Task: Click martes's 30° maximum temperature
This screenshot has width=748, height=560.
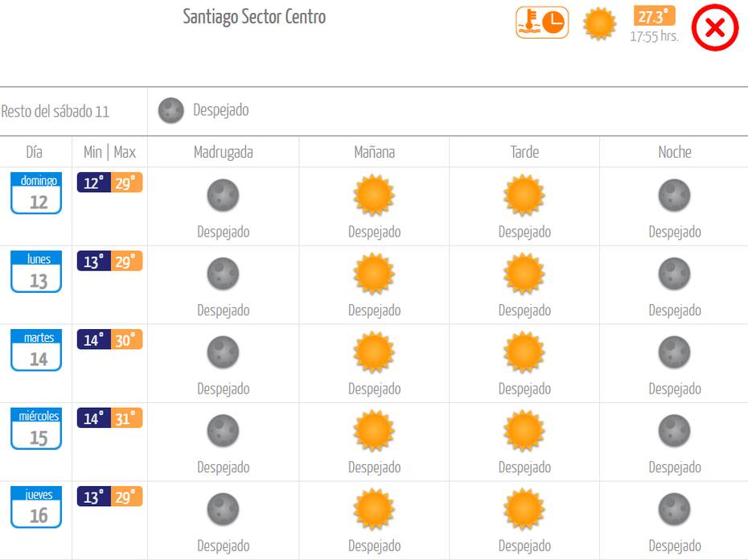Action: click(x=126, y=340)
